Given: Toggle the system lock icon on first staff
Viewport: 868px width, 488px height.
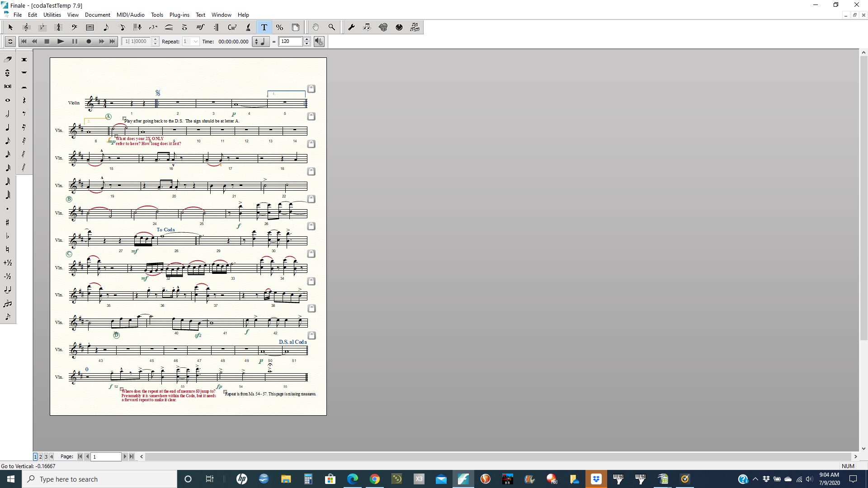Looking at the screenshot, I should click(311, 89).
